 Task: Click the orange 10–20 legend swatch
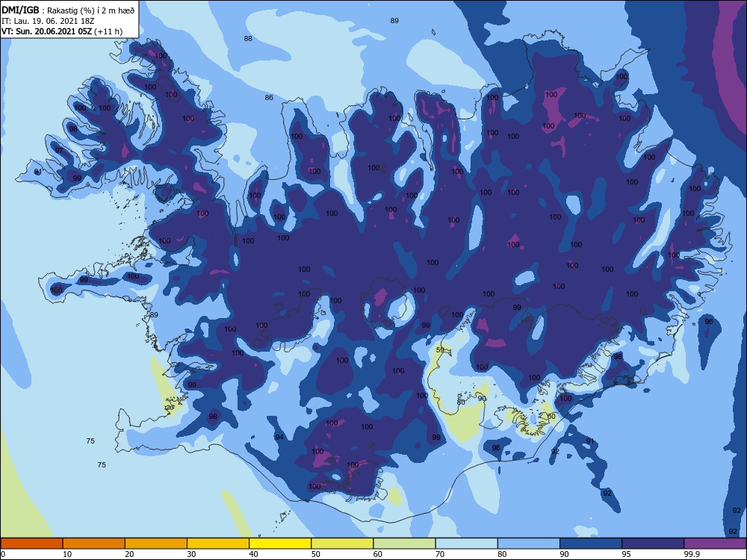(94, 544)
